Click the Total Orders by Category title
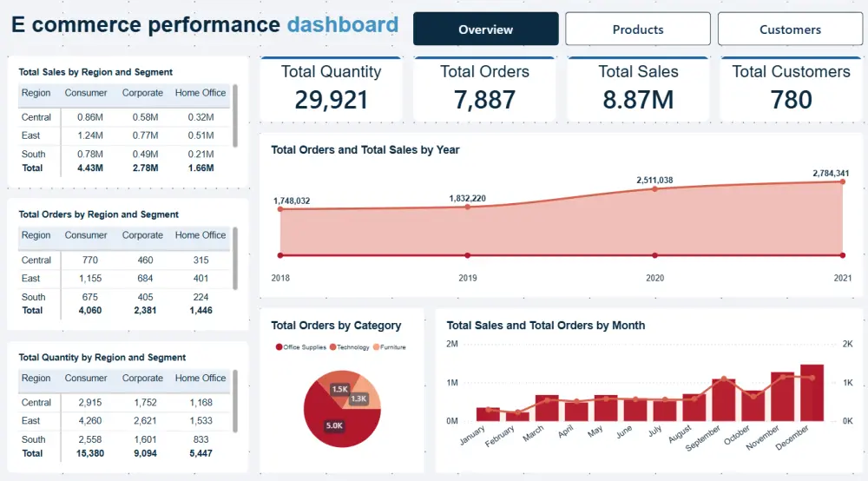The width and height of the screenshot is (868, 481). point(336,326)
